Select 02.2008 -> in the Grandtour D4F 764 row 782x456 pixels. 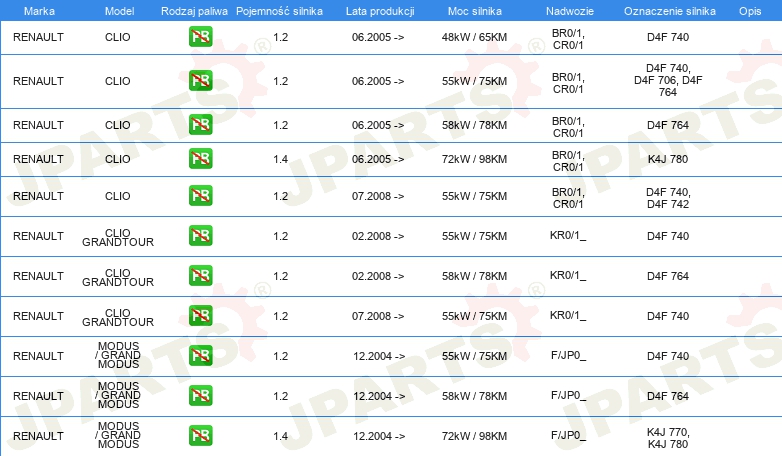tap(378, 276)
